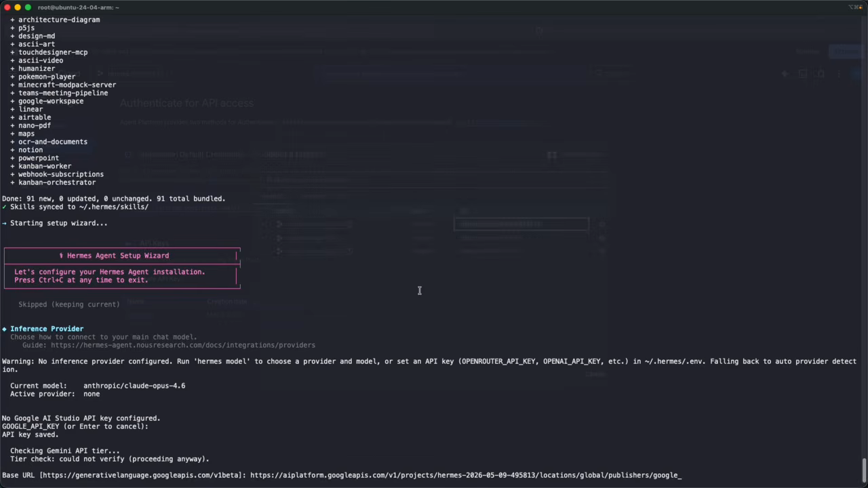868x488 pixels.
Task: Click 'Let's configure your Hermes Agent installation' text
Action: (x=109, y=272)
